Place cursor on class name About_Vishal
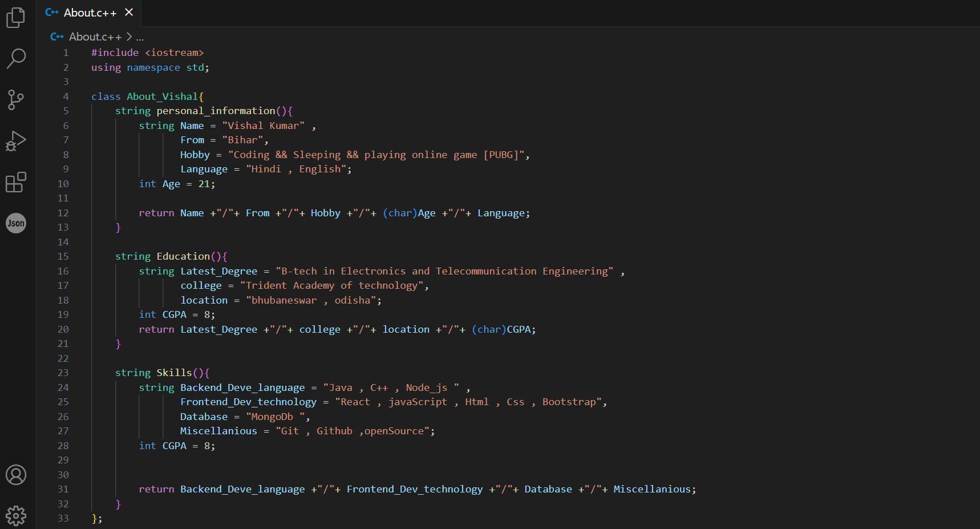The height and width of the screenshot is (529, 980). pos(162,96)
